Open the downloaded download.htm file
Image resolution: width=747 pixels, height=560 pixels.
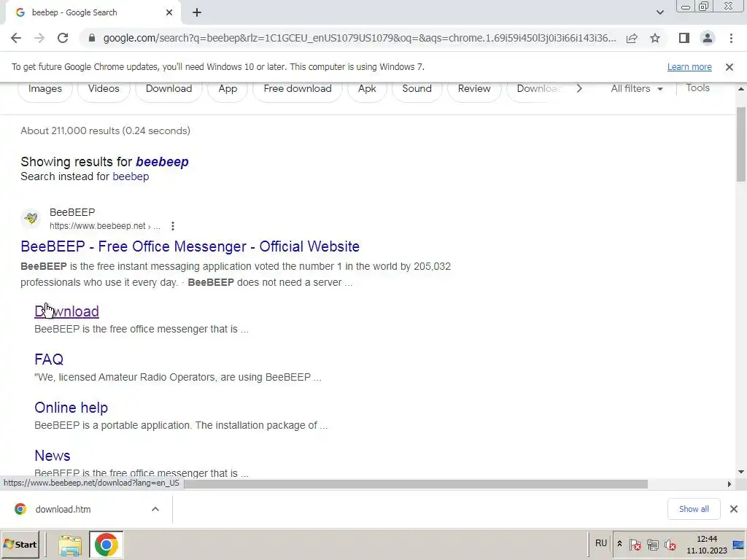pos(63,510)
